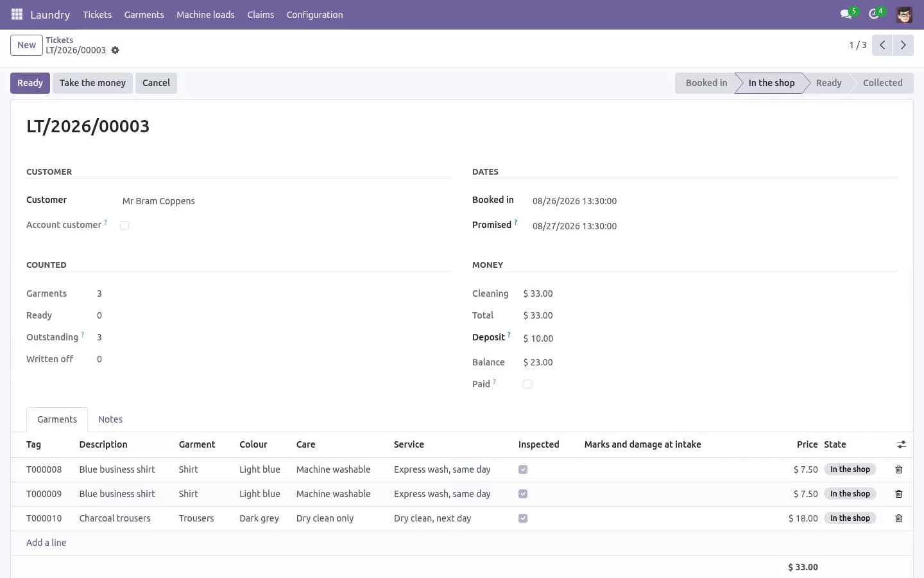
Task: Go to the previous ticket record arrow
Action: tap(882, 45)
